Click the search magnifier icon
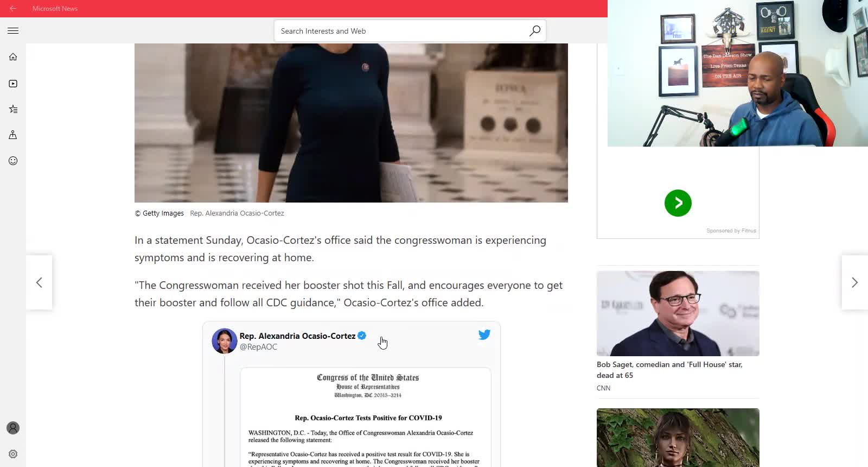 coord(535,31)
